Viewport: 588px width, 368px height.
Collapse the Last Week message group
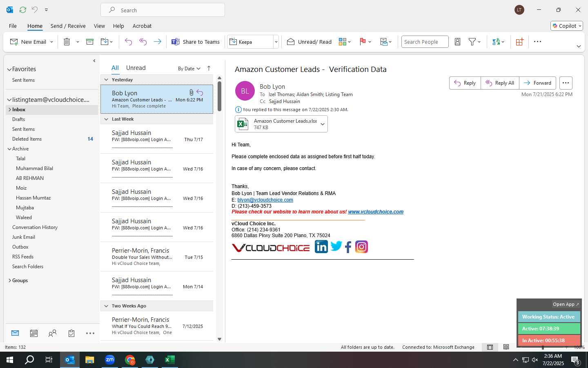(x=106, y=119)
